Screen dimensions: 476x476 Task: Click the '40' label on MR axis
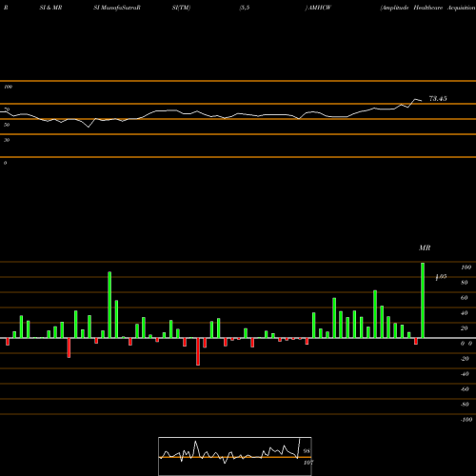(465, 313)
